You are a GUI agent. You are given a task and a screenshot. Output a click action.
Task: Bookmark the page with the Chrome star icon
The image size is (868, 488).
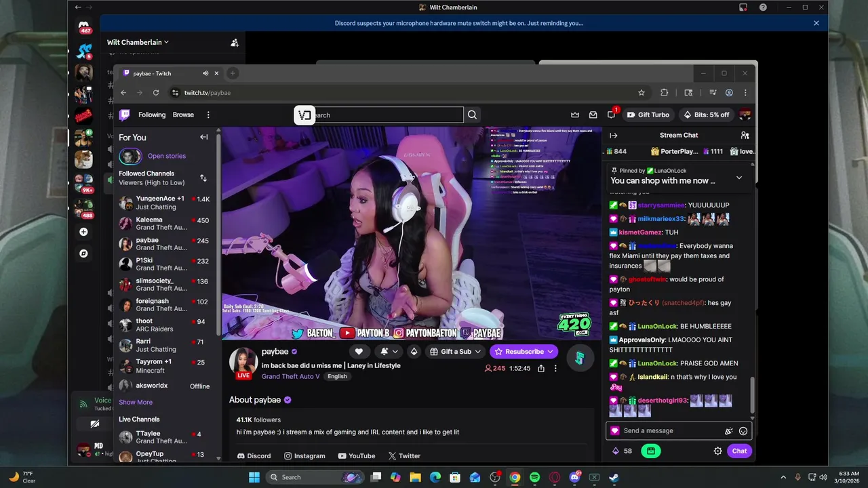pyautogui.click(x=642, y=93)
